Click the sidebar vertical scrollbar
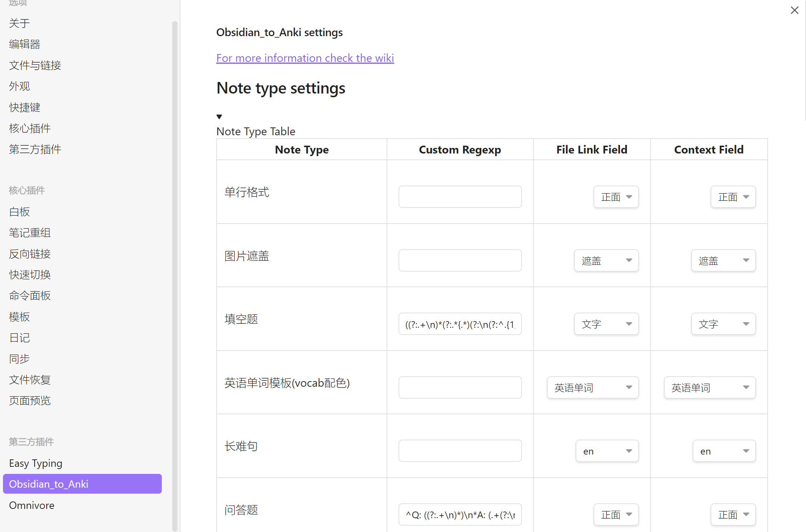The image size is (806, 532). 174,261
